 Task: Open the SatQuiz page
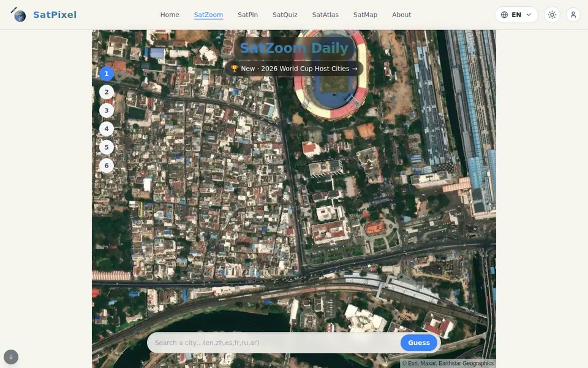click(285, 15)
